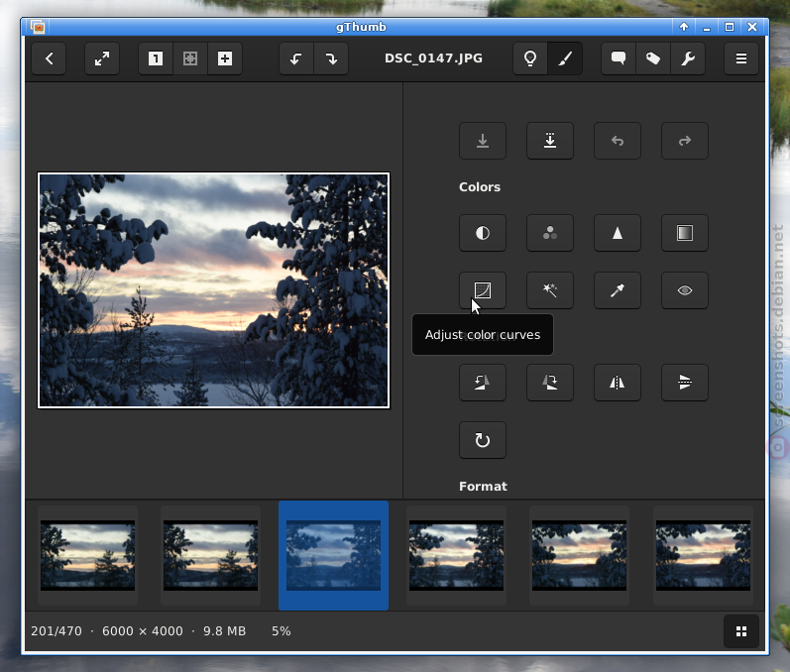Click the highlighted current thumbnail
Screen dimensions: 790x672
(333, 555)
